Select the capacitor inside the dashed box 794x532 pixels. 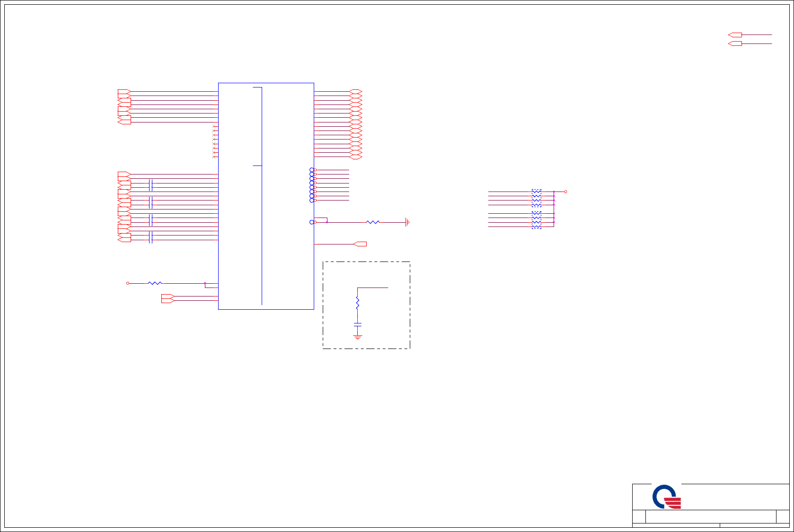coord(358,324)
